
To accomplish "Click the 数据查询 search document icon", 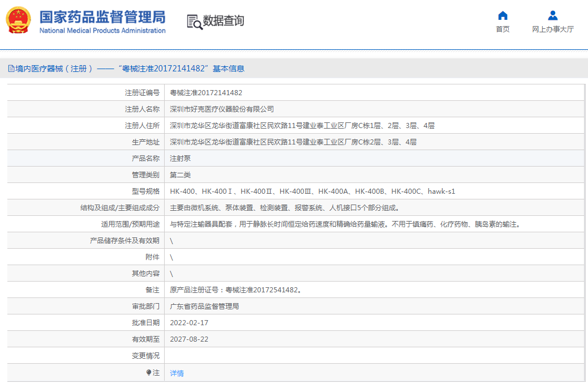I will coord(195,22).
